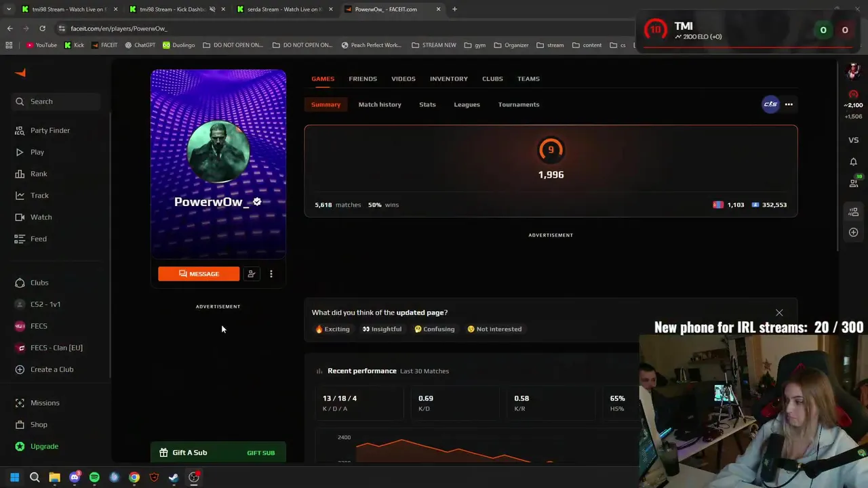Switch to the CLUBS profile tab
The height and width of the screenshot is (488, 868).
(492, 79)
